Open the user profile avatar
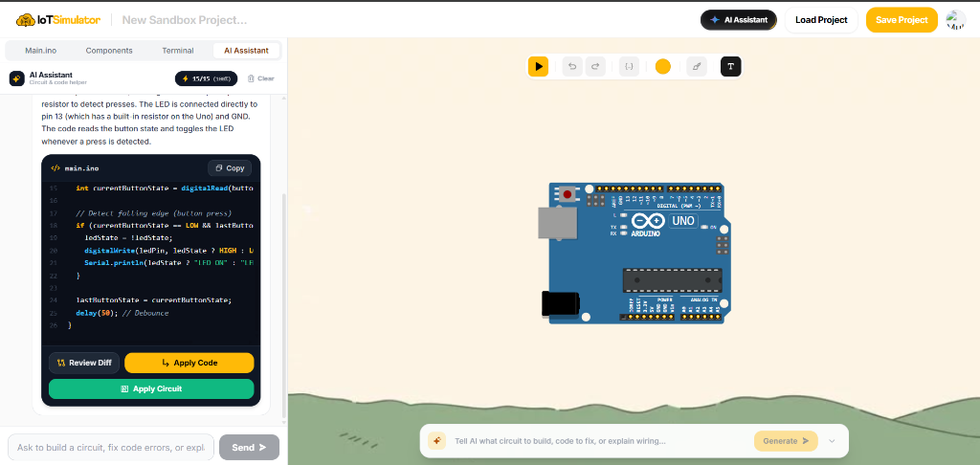Image resolution: width=980 pixels, height=465 pixels. tap(956, 20)
